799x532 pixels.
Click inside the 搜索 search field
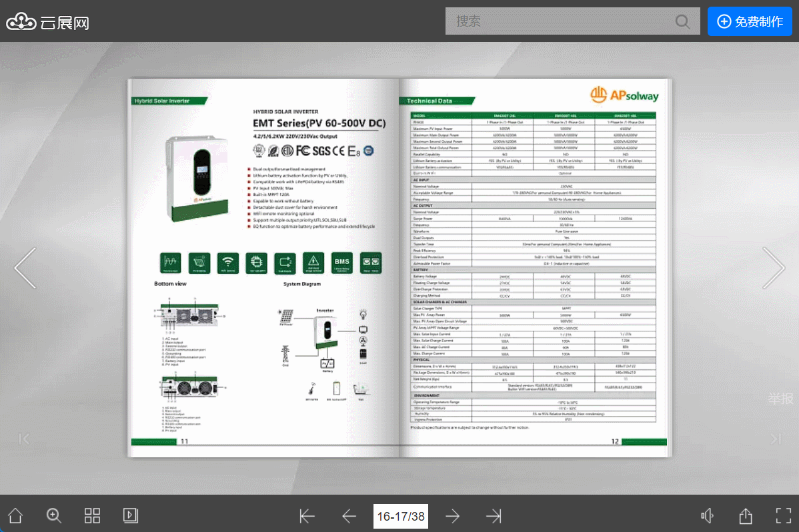[x=560, y=21]
